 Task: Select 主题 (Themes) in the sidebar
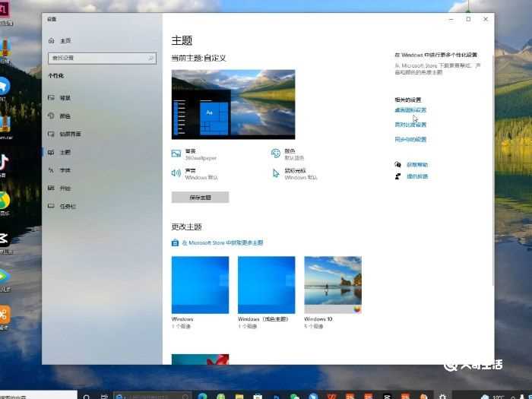[x=65, y=152]
